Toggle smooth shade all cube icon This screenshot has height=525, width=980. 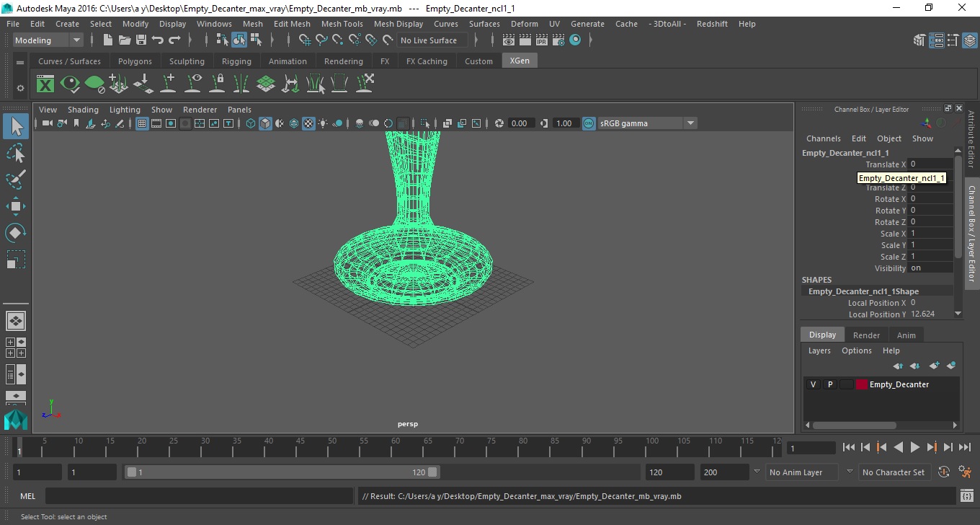[x=265, y=123]
